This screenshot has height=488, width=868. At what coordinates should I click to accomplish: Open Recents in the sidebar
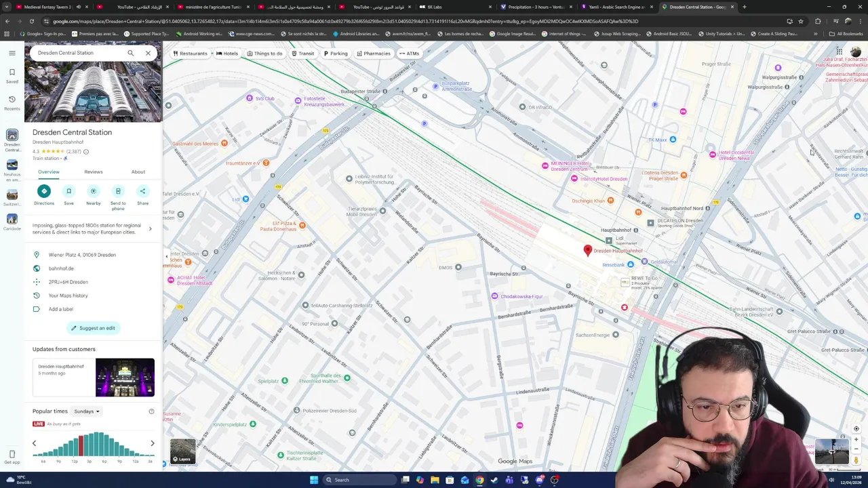point(12,102)
